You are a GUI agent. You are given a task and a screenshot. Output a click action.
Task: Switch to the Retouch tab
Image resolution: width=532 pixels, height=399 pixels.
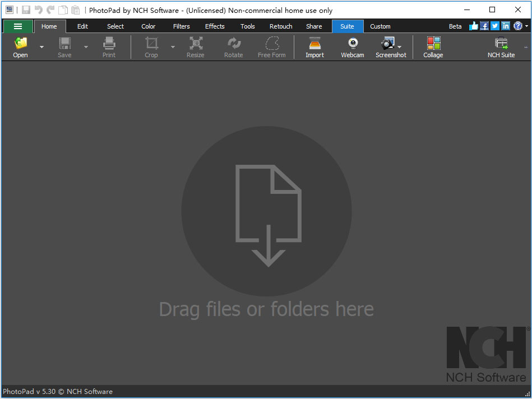point(281,26)
